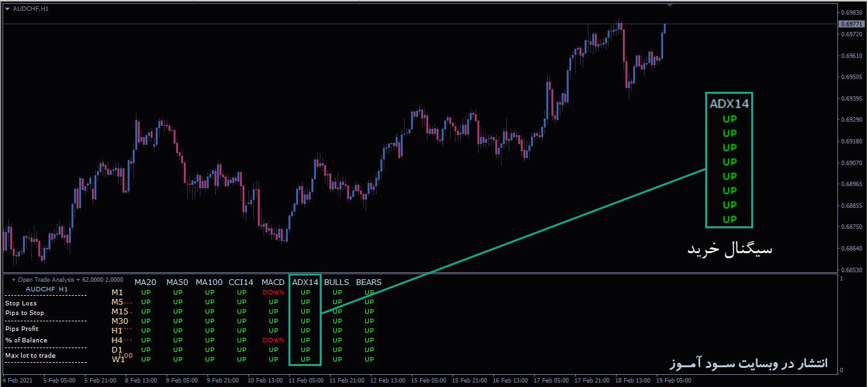Click the chart shift triangle marker at top
The width and height of the screenshot is (868, 387).
point(670,5)
